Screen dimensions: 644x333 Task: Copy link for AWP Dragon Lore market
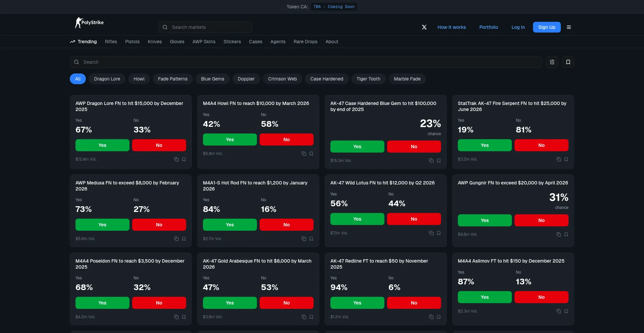[176, 159]
